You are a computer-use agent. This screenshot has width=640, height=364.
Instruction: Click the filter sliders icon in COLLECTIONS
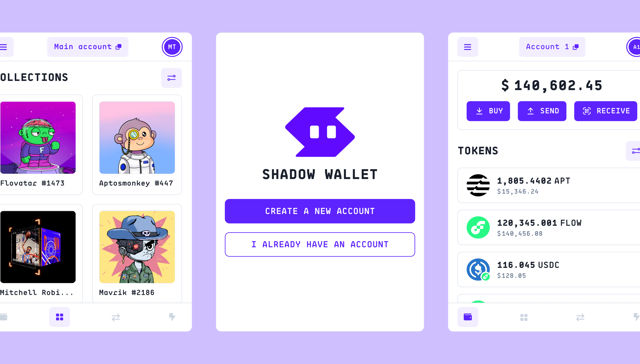[x=171, y=78]
